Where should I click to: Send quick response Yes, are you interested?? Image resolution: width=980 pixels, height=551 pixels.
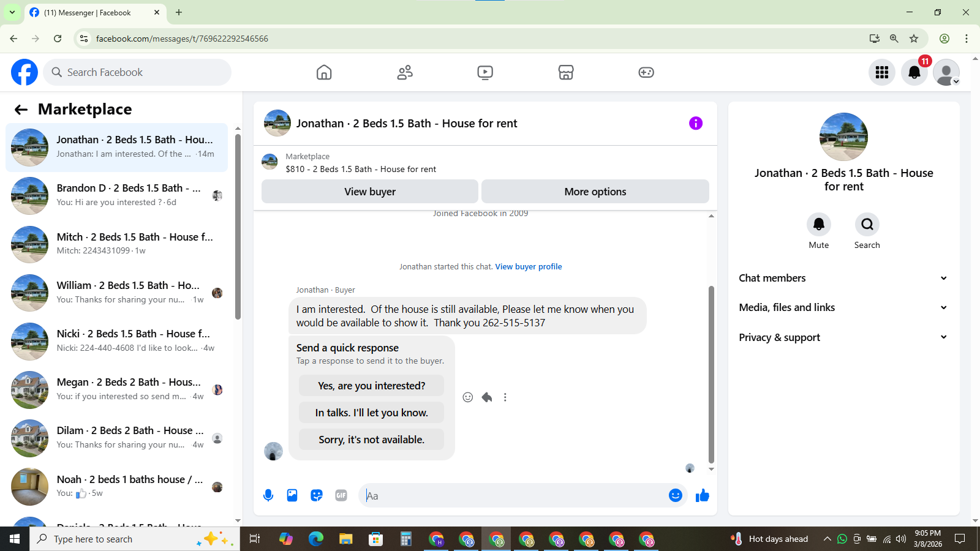[x=371, y=386]
